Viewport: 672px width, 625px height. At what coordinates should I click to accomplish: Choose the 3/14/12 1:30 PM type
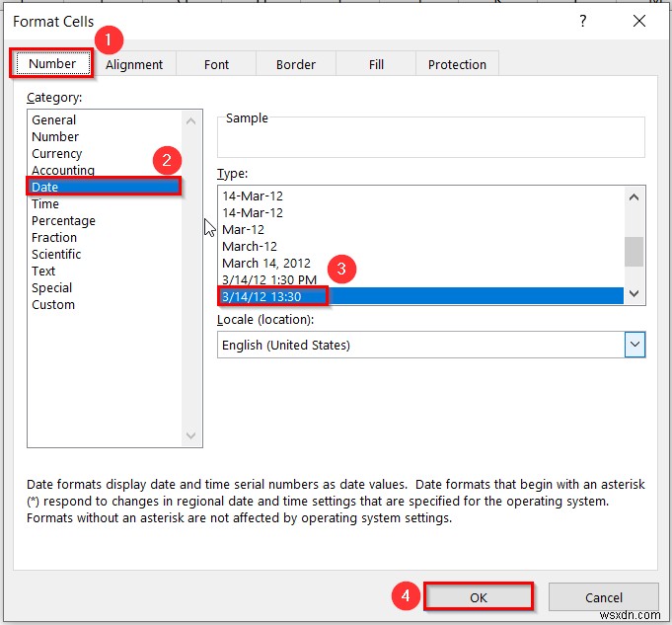click(420, 279)
